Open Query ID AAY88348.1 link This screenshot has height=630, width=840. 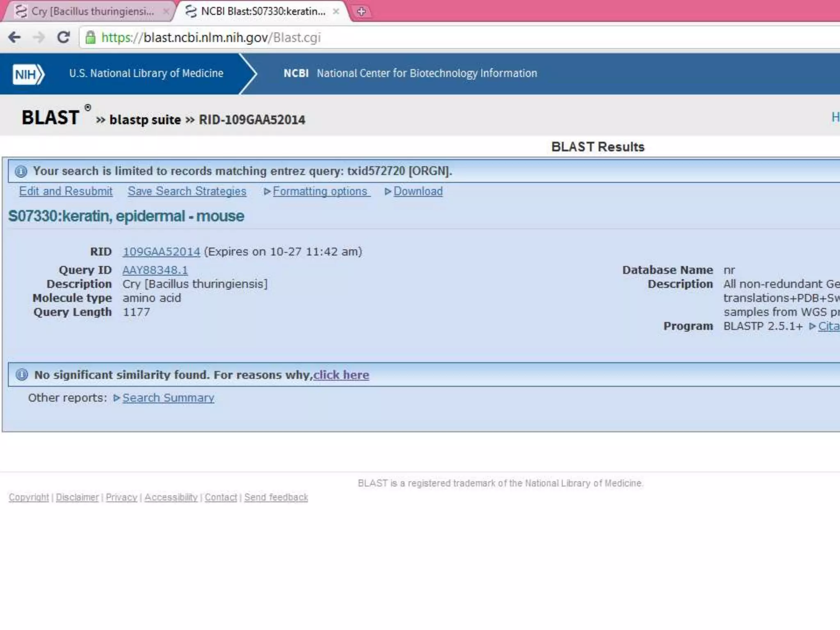tap(155, 270)
